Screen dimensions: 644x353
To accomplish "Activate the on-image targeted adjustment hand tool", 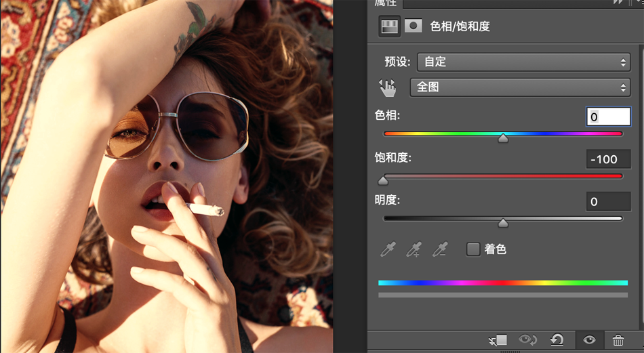I will 388,87.
